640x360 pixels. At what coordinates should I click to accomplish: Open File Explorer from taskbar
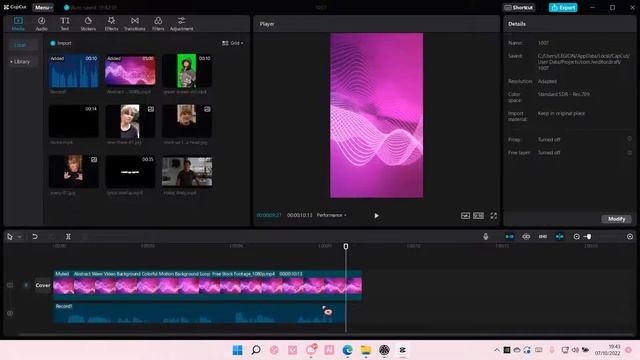point(366,350)
